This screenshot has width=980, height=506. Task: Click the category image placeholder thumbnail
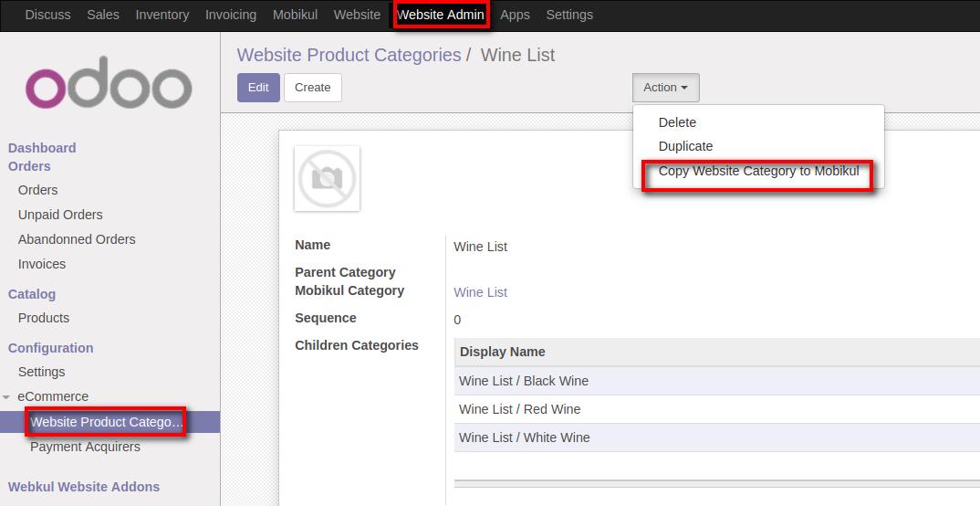click(327, 178)
